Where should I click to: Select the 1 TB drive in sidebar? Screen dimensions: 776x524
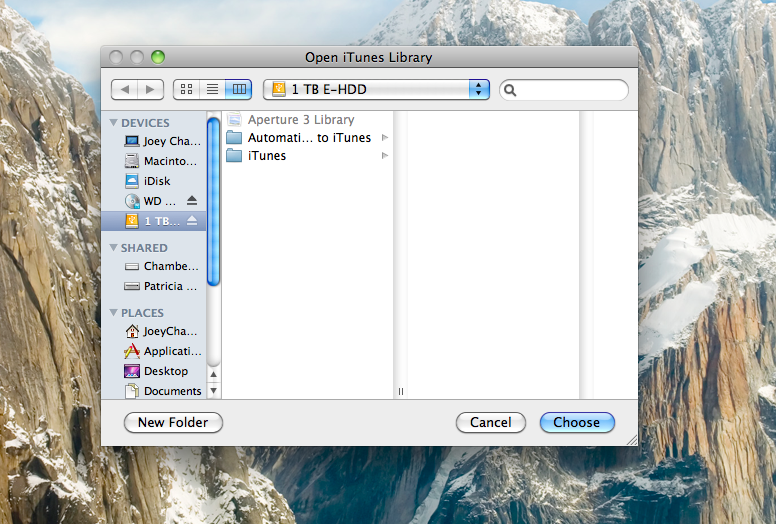(x=152, y=221)
